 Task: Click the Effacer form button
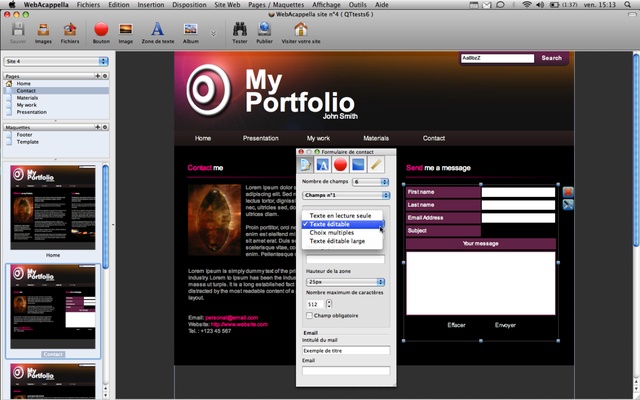(456, 325)
